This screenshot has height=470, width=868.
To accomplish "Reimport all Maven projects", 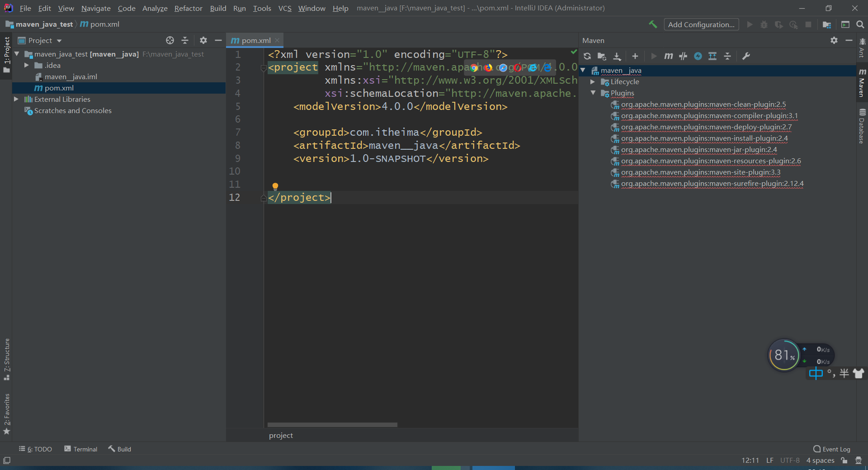I will (x=587, y=56).
